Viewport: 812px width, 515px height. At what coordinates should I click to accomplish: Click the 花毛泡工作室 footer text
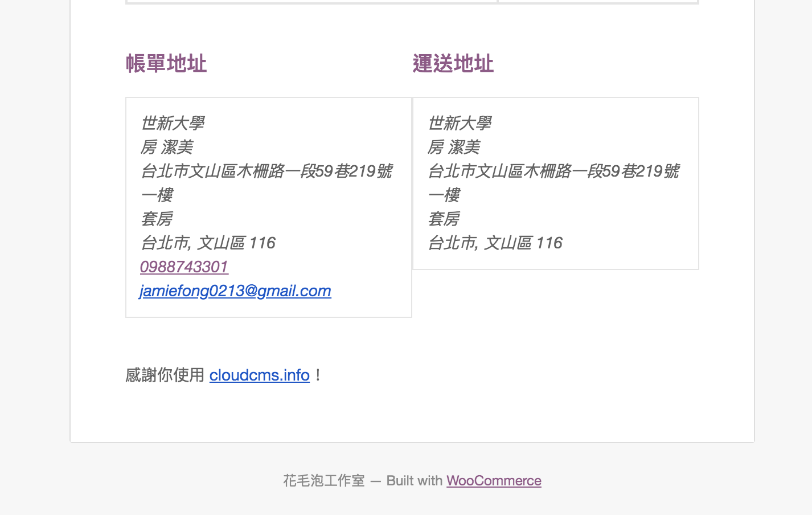(323, 480)
